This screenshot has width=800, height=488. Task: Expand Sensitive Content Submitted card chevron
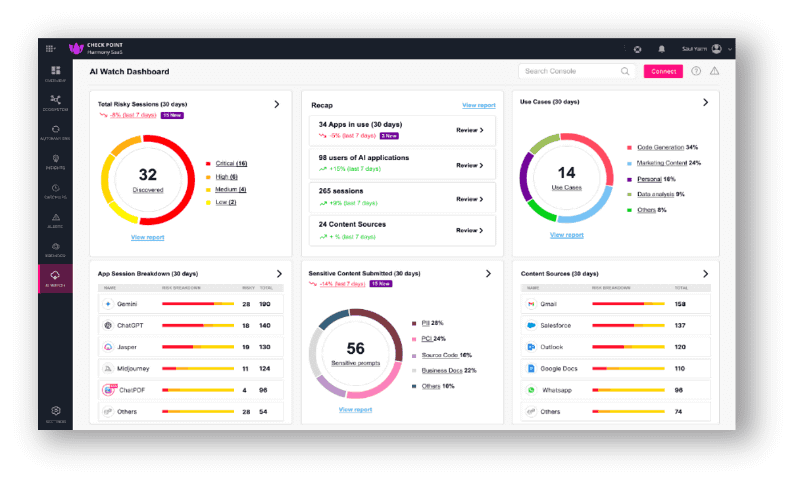click(488, 274)
